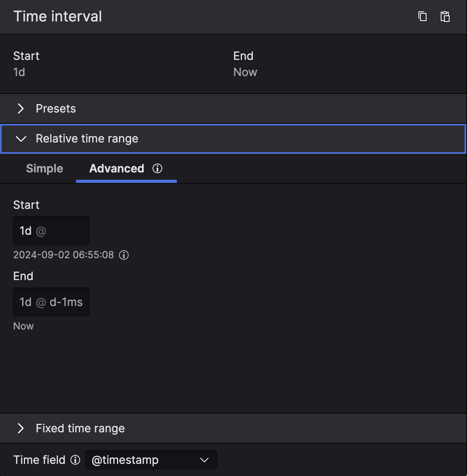Click the 1d value under Start summary
467x476 pixels.
tap(19, 72)
